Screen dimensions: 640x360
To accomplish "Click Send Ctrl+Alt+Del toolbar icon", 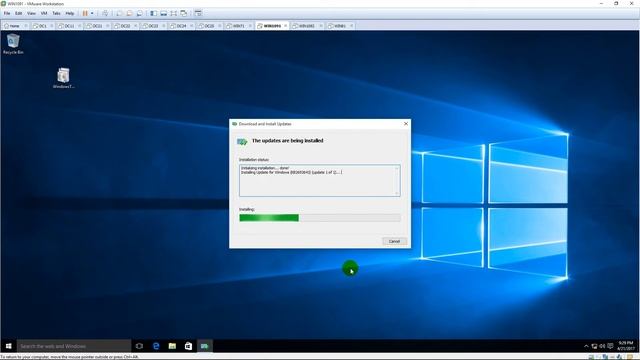I will (x=105, y=13).
